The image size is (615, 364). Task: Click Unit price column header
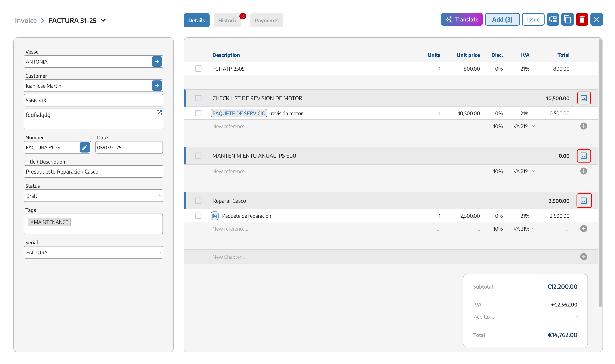pos(468,55)
